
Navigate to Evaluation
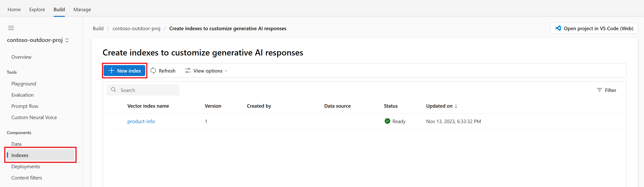tap(22, 95)
